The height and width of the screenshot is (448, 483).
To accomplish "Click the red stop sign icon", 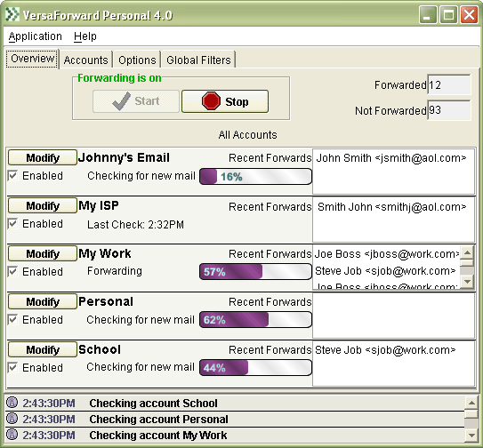I will click(211, 101).
